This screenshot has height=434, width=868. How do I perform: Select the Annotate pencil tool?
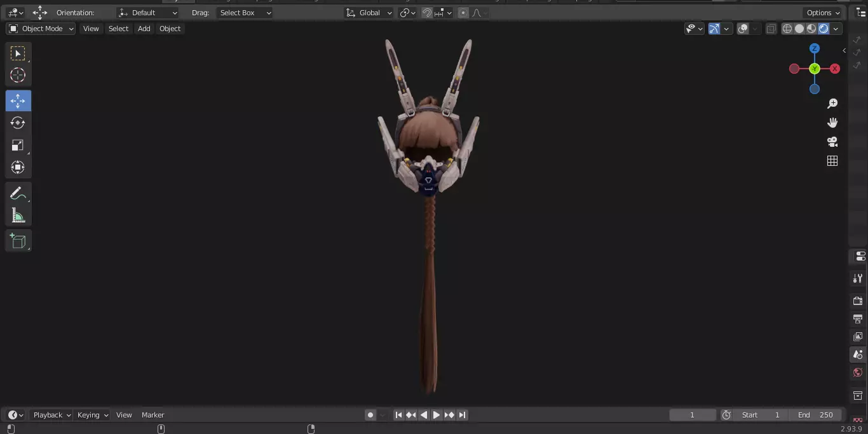[18, 194]
